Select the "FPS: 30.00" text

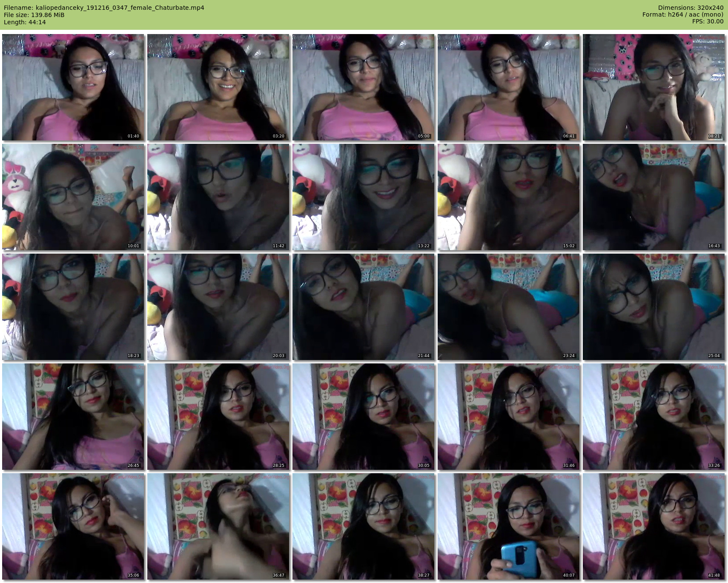[x=708, y=21]
